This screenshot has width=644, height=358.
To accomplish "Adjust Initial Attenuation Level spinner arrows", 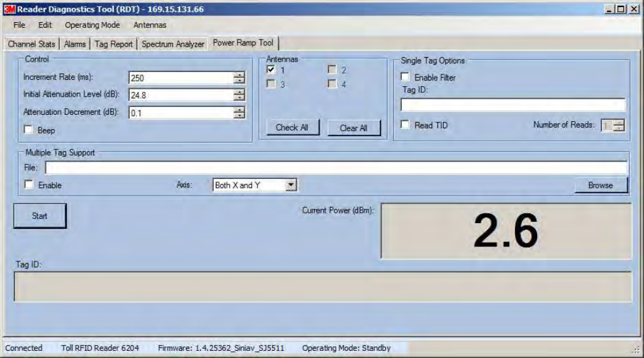I will point(239,95).
